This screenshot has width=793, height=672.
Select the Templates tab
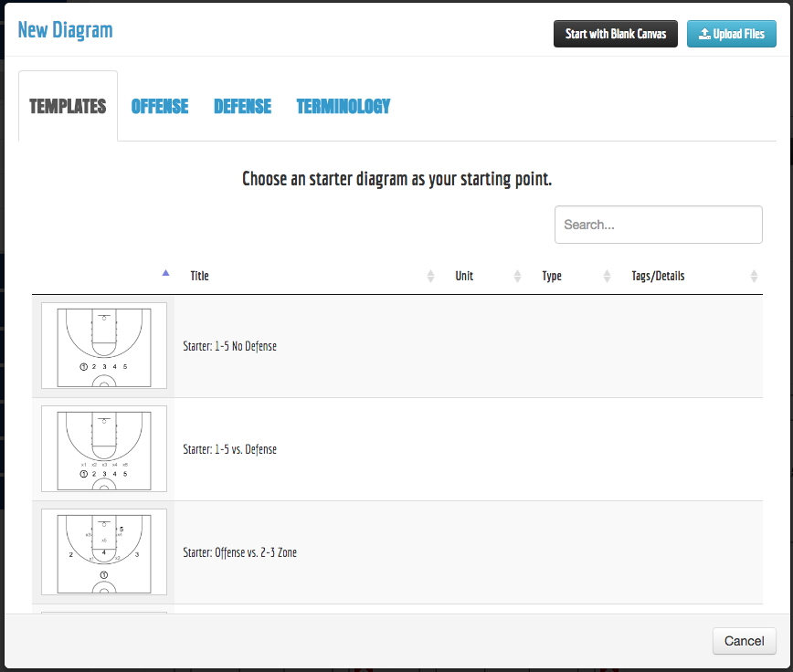tap(68, 106)
